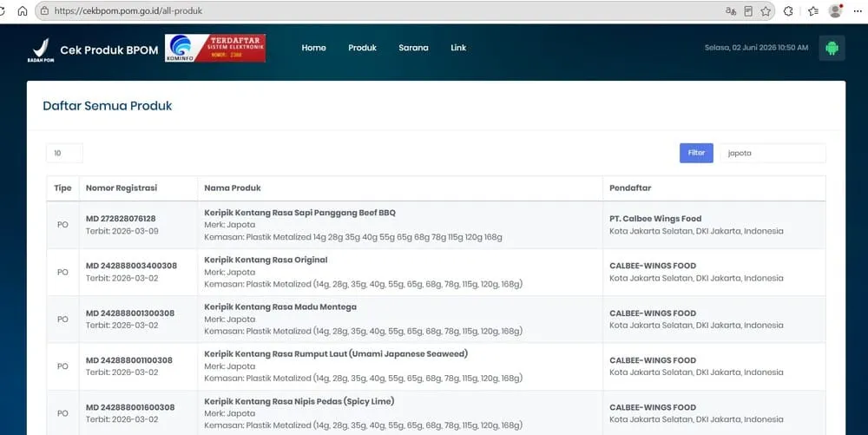The height and width of the screenshot is (435, 868).
Task: Open the Link menu
Action: (458, 48)
